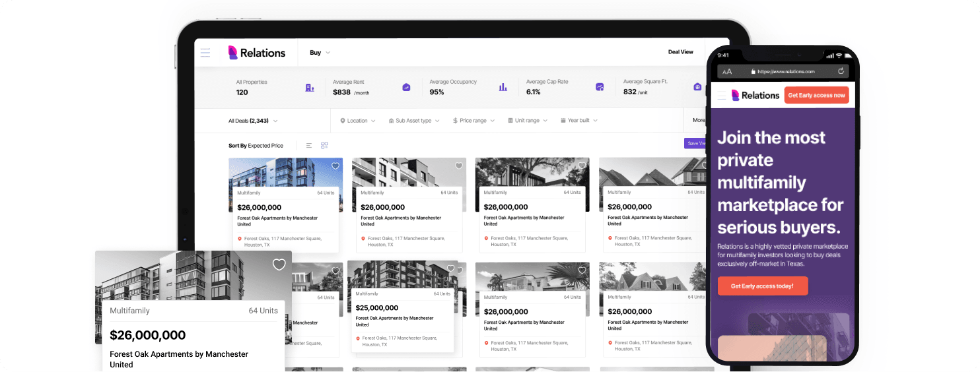Click the padlock icon in phone address bar
Image resolution: width=980 pixels, height=372 pixels.
pos(752,71)
